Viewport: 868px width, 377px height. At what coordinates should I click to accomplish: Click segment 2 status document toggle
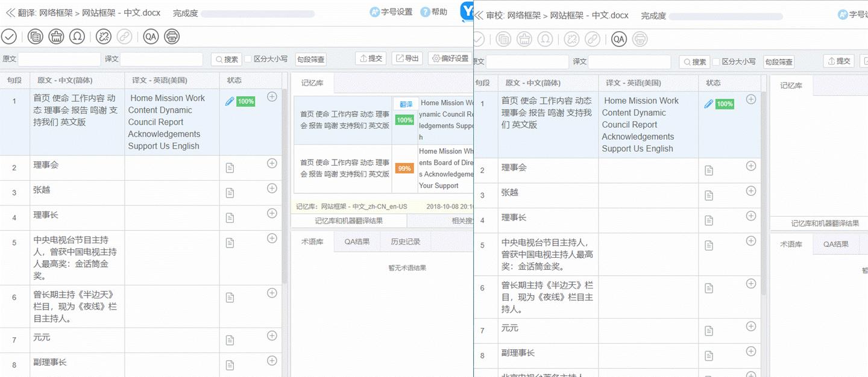coord(230,167)
